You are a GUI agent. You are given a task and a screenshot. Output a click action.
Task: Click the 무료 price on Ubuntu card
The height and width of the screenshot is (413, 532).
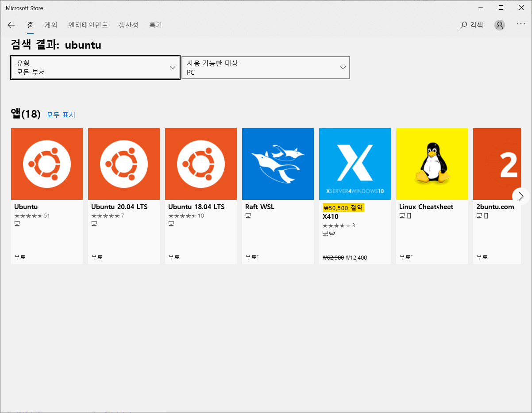pyautogui.click(x=20, y=257)
